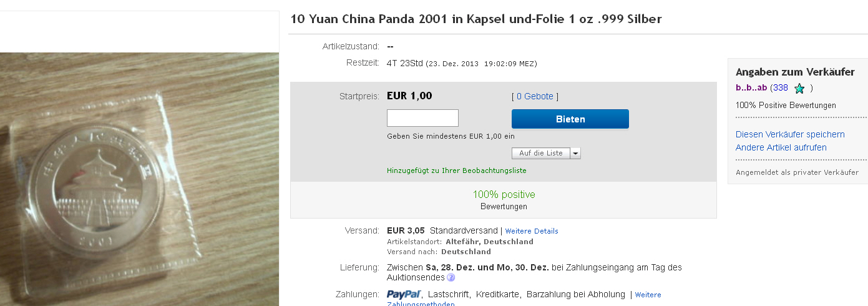Focus the bid amount input field
The image size is (868, 306).
point(422,118)
